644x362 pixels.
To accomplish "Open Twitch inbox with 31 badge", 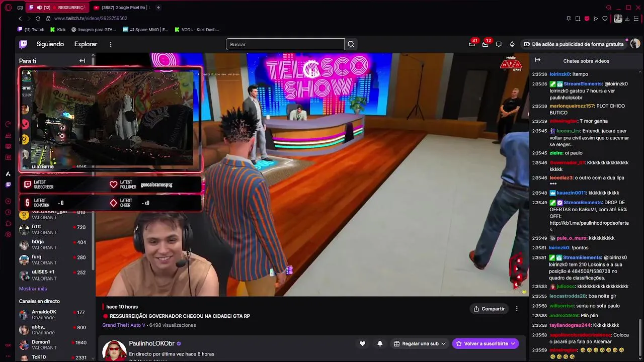I will [472, 44].
